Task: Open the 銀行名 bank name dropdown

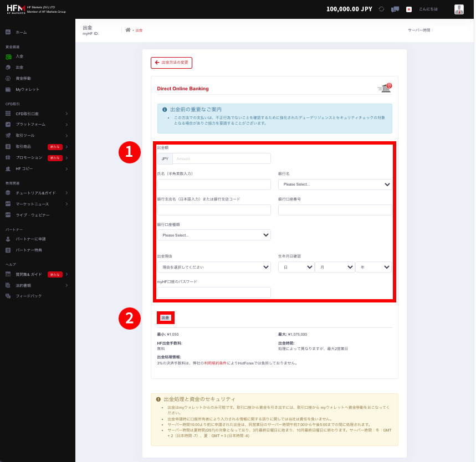Action: pos(334,183)
